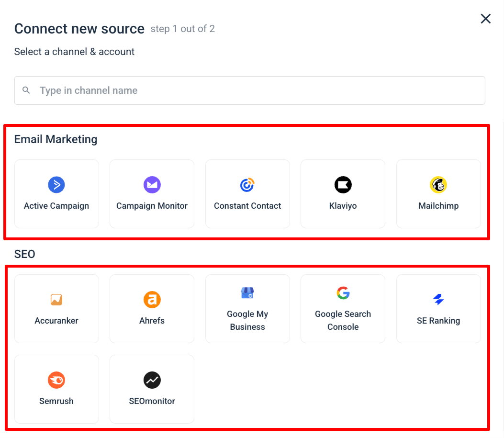
Task: Dismiss the Connect new source dialog
Action: point(485,19)
